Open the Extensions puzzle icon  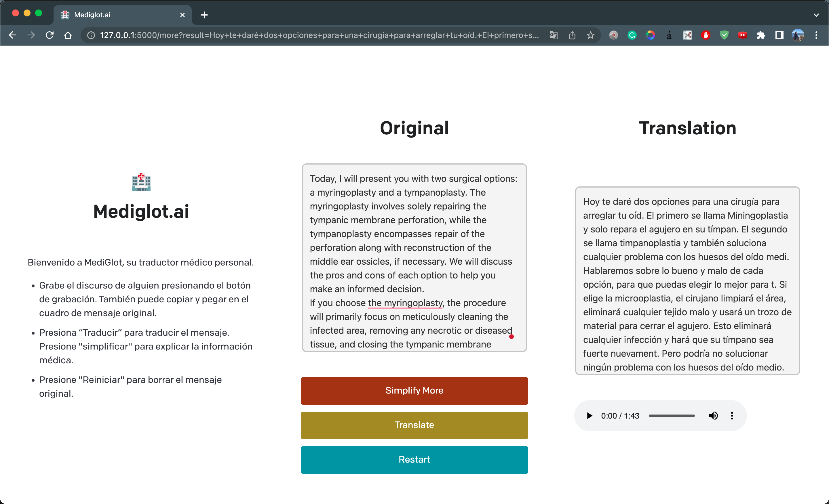tap(761, 35)
